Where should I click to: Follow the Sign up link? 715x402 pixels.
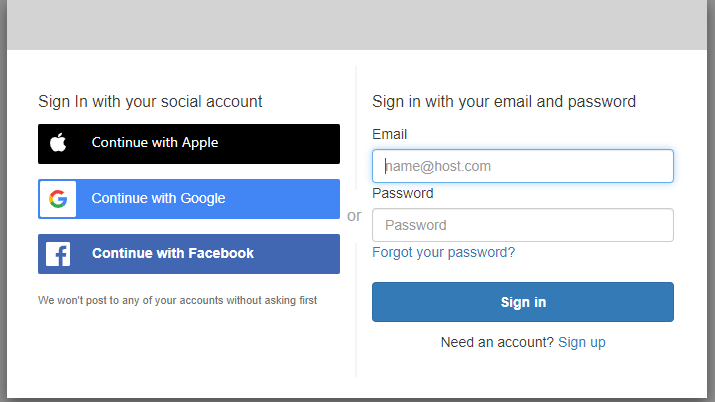(x=581, y=342)
